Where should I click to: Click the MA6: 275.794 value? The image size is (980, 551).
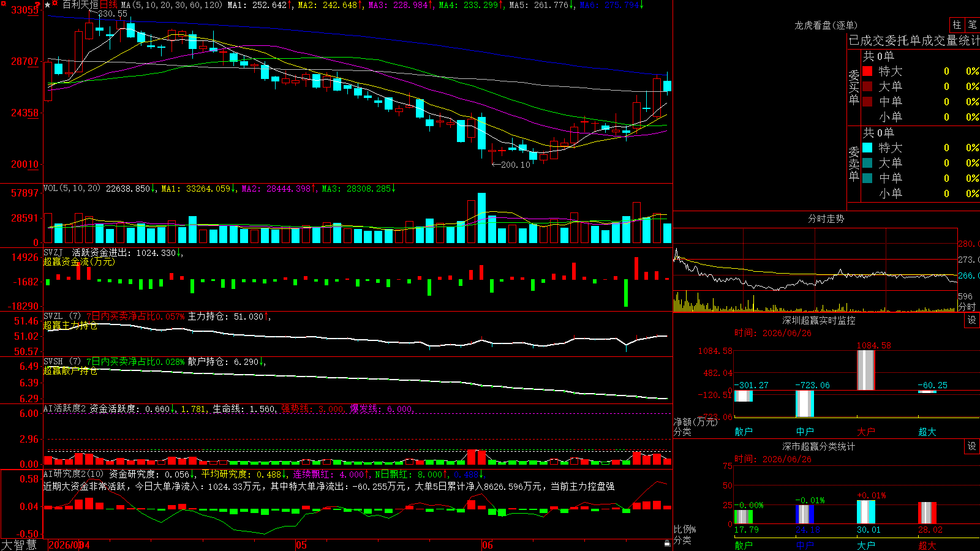click(612, 5)
